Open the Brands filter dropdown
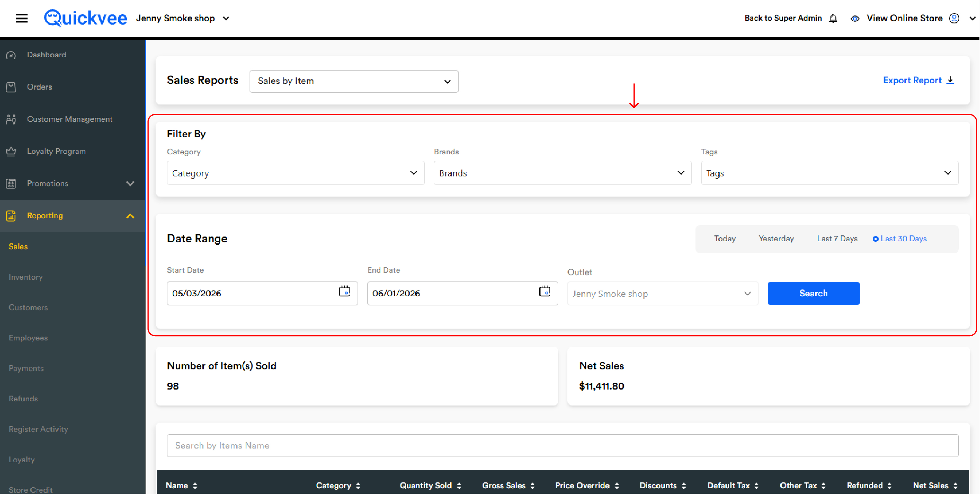Viewport: 980px width, 494px height. tap(562, 173)
